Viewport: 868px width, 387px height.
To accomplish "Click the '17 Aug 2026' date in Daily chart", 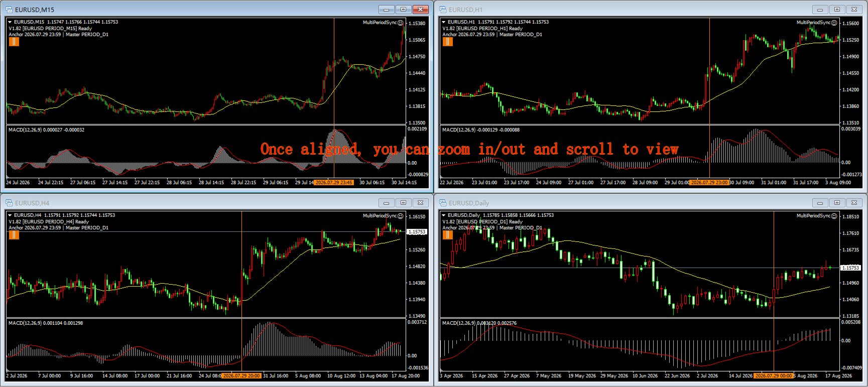I will [x=838, y=376].
